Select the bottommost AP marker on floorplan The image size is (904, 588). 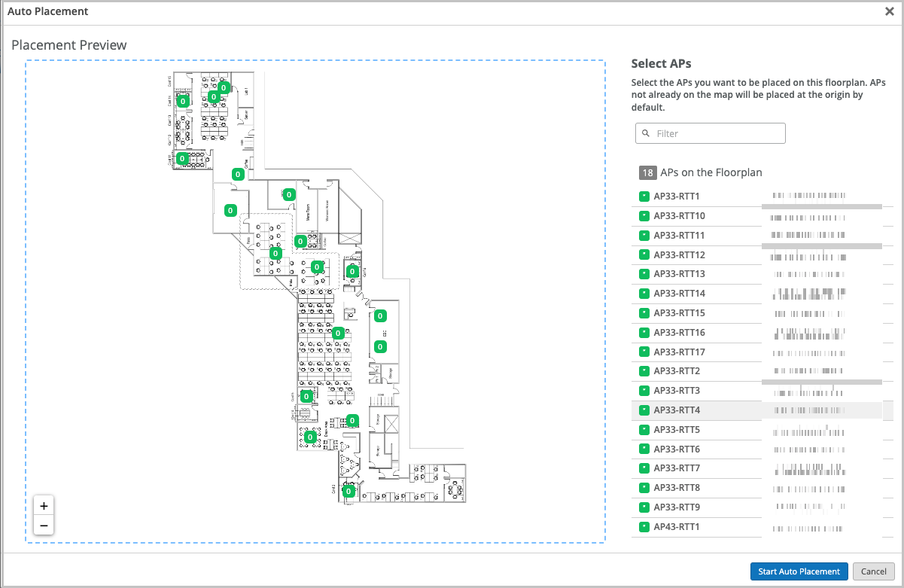(348, 492)
